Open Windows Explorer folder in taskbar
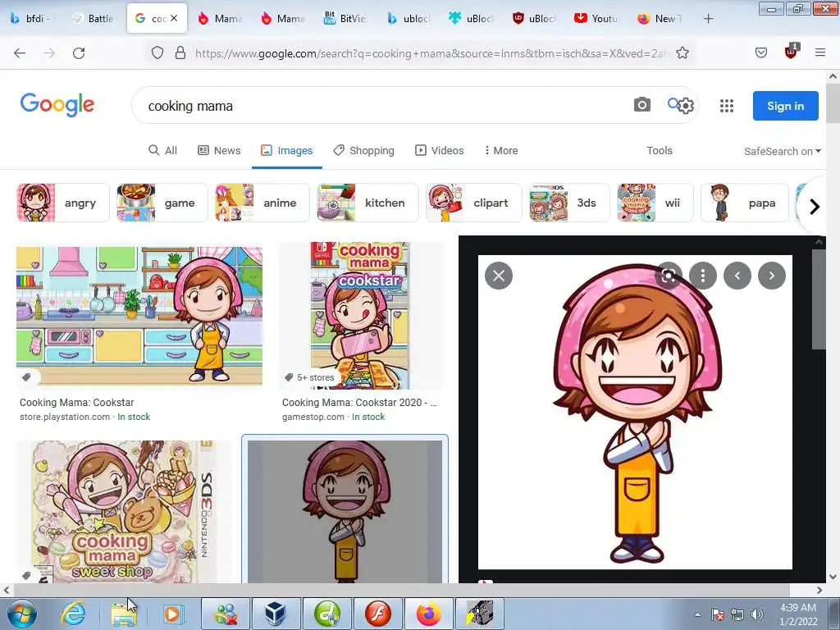This screenshot has height=630, width=840. tap(124, 614)
